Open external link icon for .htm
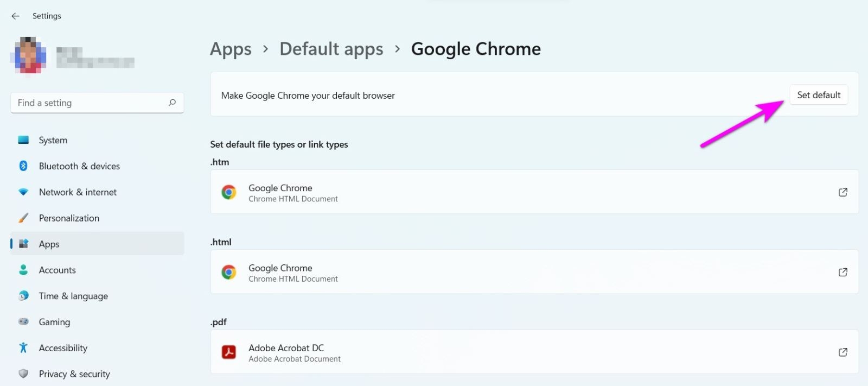The height and width of the screenshot is (386, 868). (843, 192)
